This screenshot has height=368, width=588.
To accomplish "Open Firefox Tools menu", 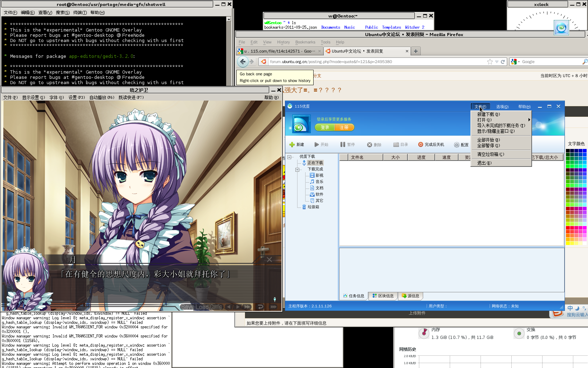I will point(325,42).
